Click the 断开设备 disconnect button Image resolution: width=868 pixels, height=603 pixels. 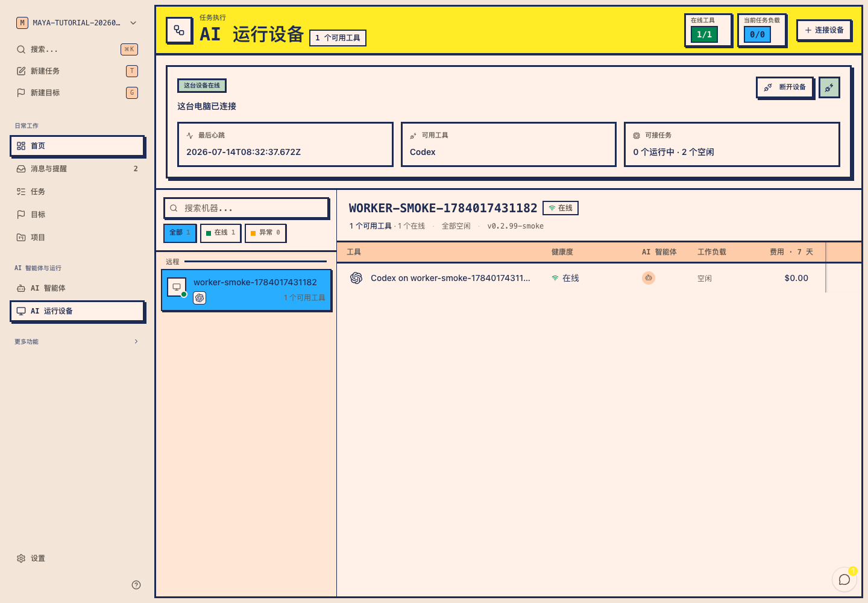tap(785, 87)
